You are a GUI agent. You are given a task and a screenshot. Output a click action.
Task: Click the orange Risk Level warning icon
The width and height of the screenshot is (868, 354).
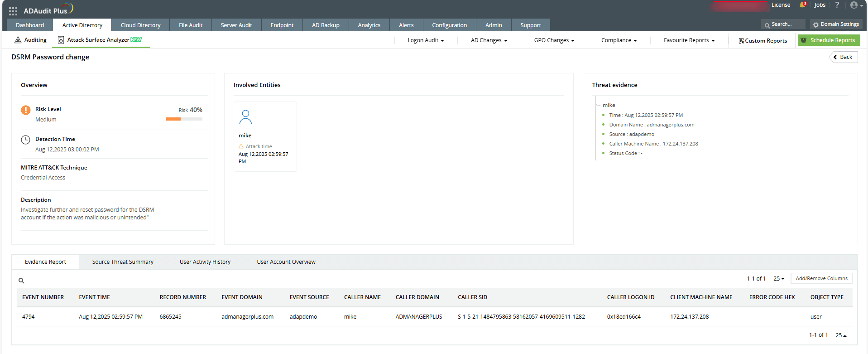click(x=26, y=110)
